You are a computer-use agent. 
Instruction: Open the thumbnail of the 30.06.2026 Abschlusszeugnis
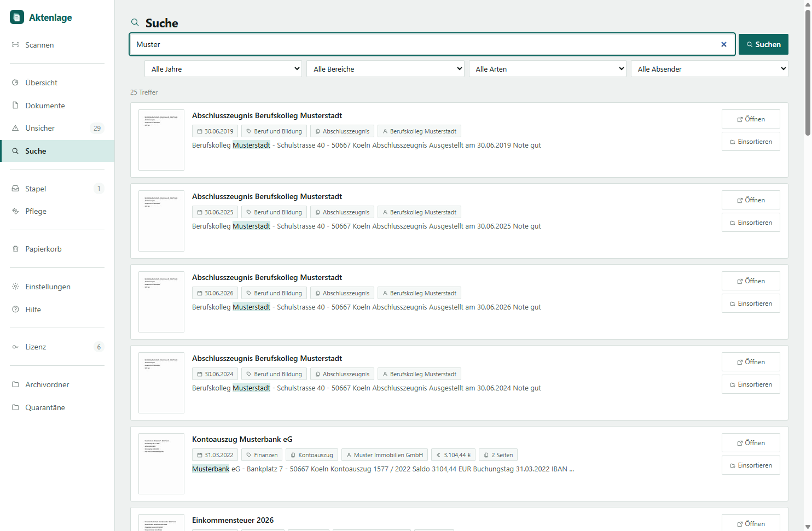pos(161,302)
